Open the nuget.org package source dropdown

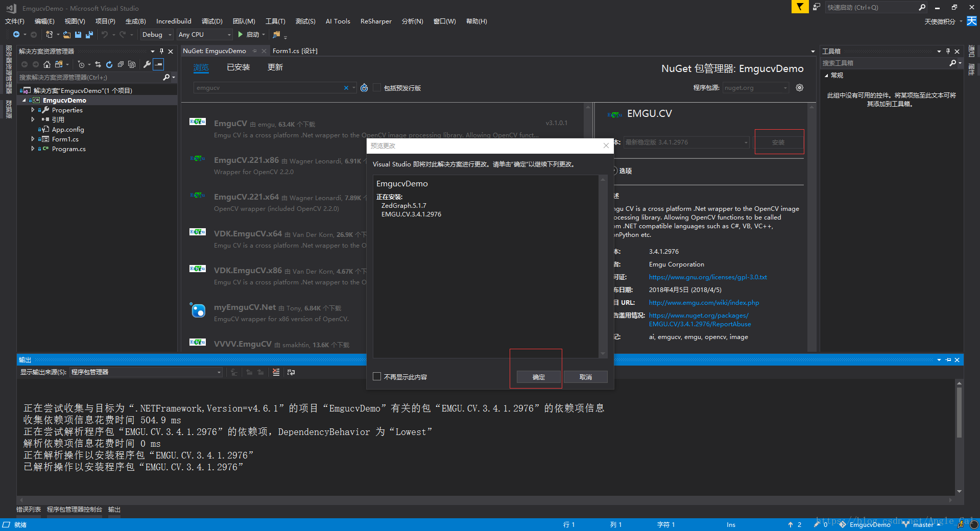(x=756, y=88)
